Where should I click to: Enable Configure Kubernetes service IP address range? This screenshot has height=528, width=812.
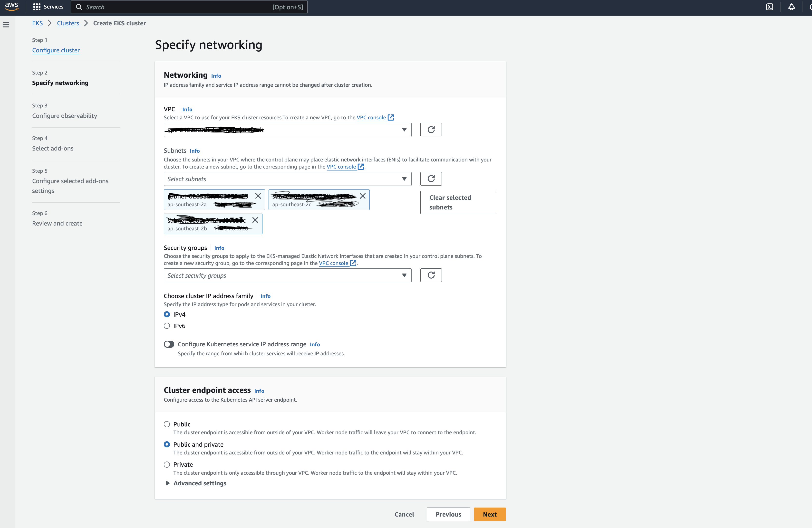click(x=169, y=344)
